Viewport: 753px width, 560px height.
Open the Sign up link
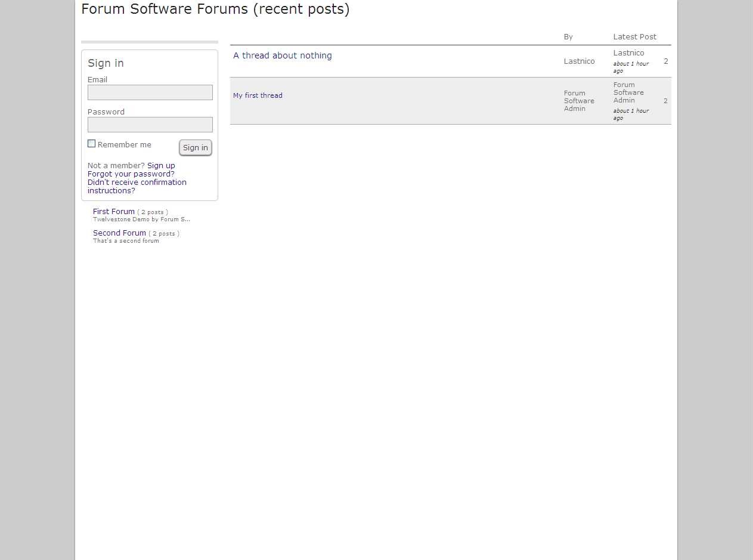(161, 166)
